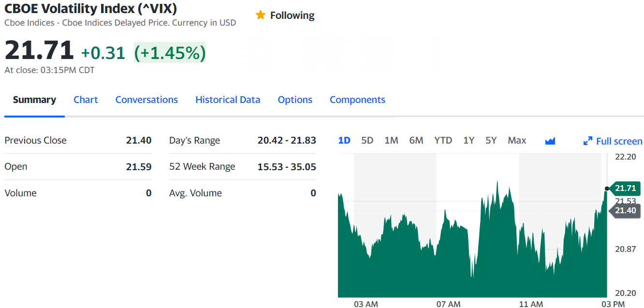Show the YTD chart range

443,140
